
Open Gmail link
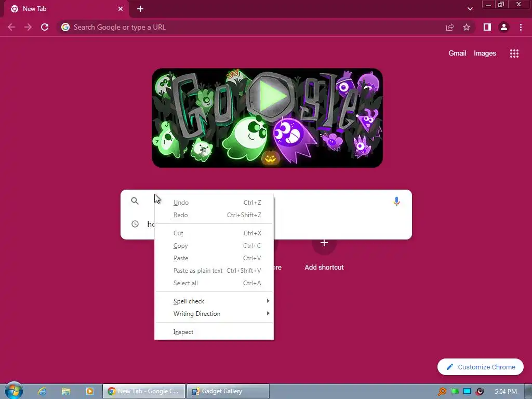pos(457,54)
